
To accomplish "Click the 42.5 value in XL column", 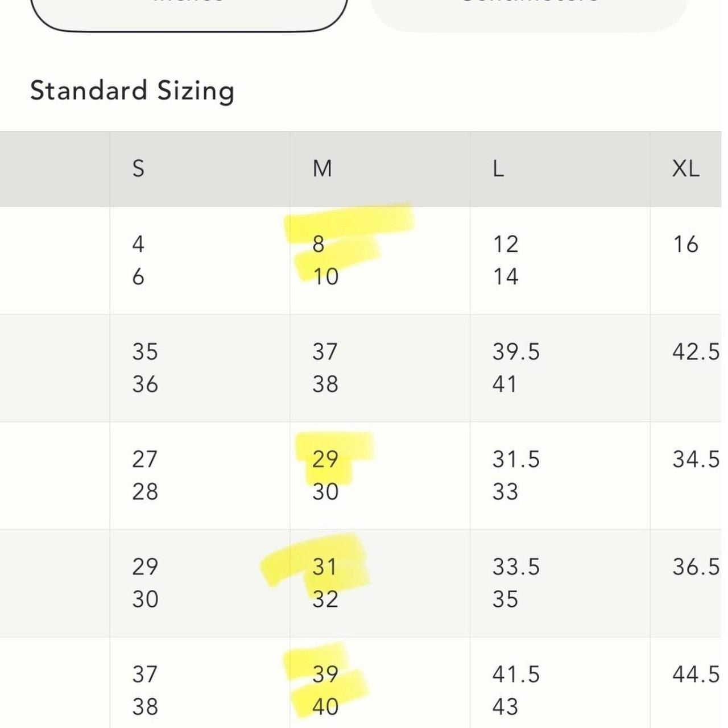I will click(696, 351).
